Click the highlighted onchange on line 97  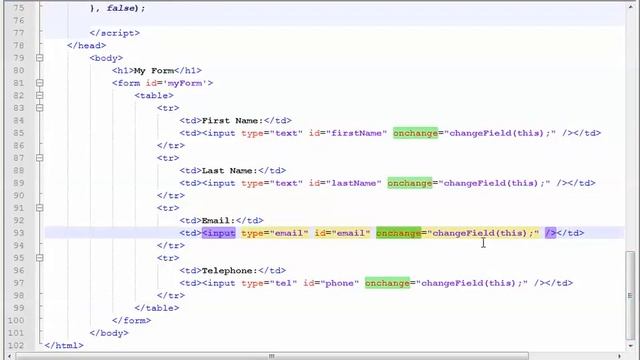[387, 283]
